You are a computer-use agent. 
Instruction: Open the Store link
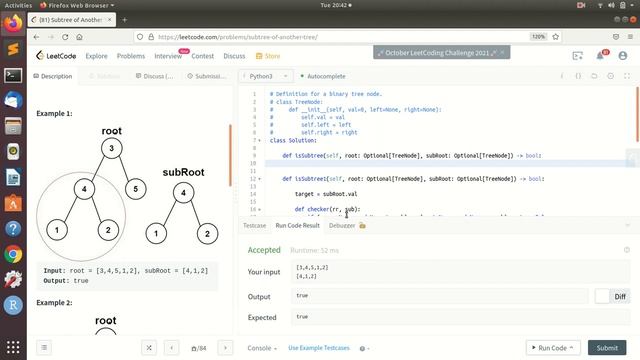[268, 56]
